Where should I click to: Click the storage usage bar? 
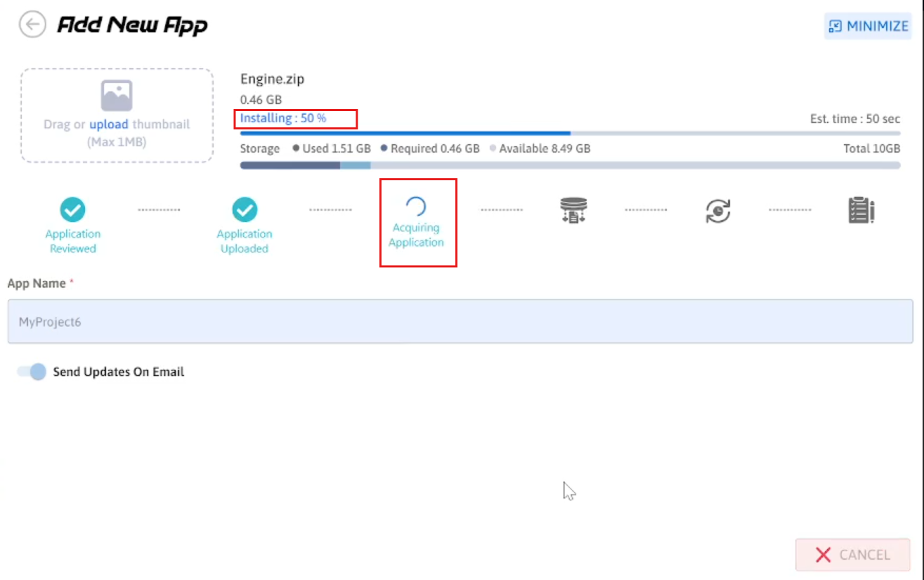click(569, 165)
